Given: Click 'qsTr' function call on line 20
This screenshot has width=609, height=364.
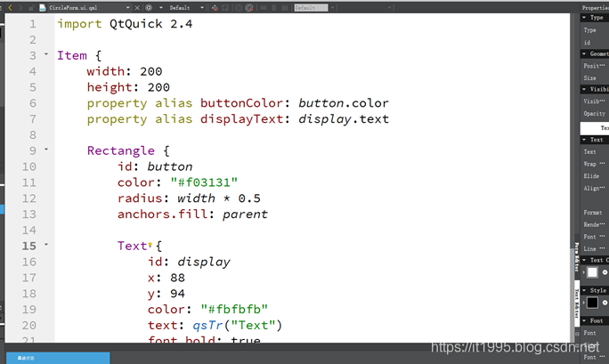Looking at the screenshot, I should pyautogui.click(x=207, y=326).
